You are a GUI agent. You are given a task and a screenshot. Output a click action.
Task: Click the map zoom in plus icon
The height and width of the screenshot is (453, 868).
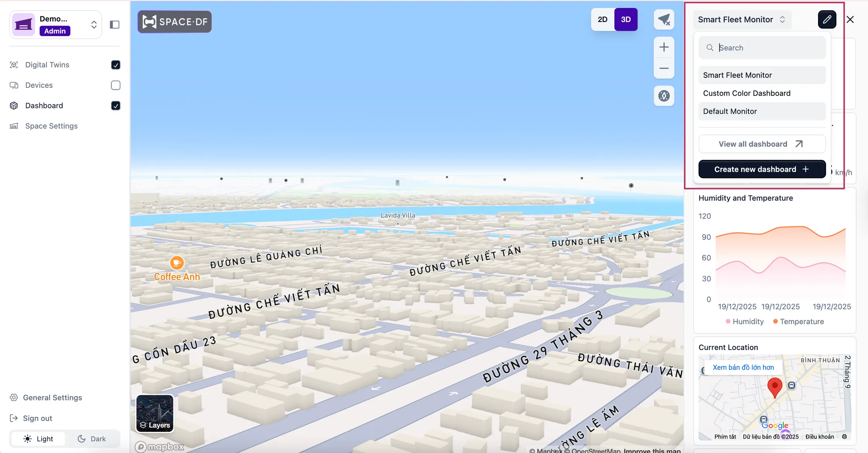[664, 47]
